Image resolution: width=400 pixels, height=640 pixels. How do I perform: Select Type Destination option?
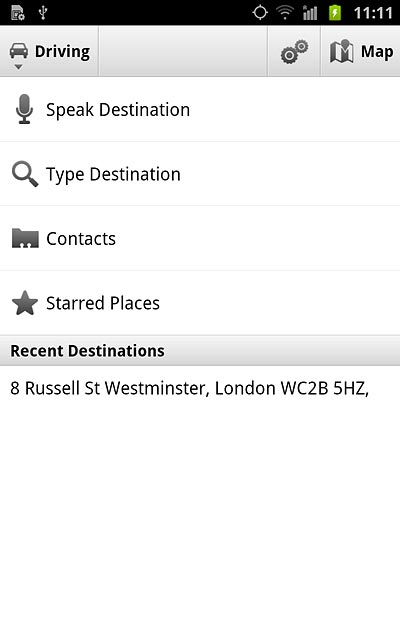pyautogui.click(x=200, y=174)
